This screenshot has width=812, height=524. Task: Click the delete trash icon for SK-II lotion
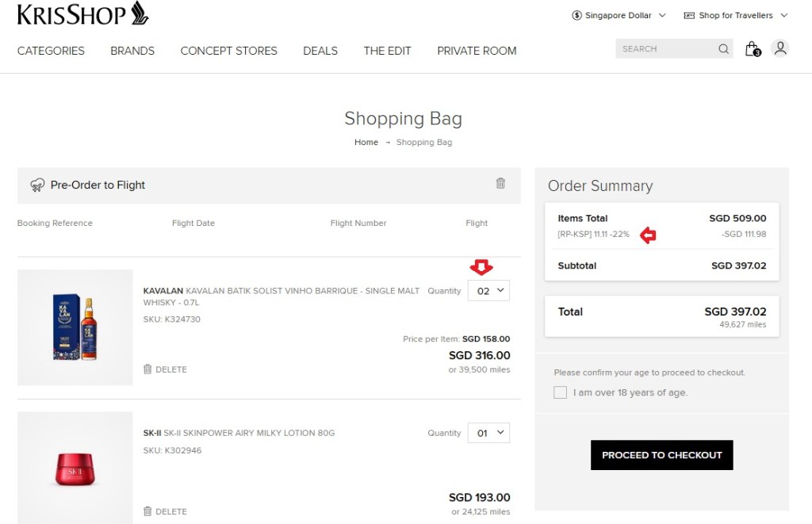(147, 511)
